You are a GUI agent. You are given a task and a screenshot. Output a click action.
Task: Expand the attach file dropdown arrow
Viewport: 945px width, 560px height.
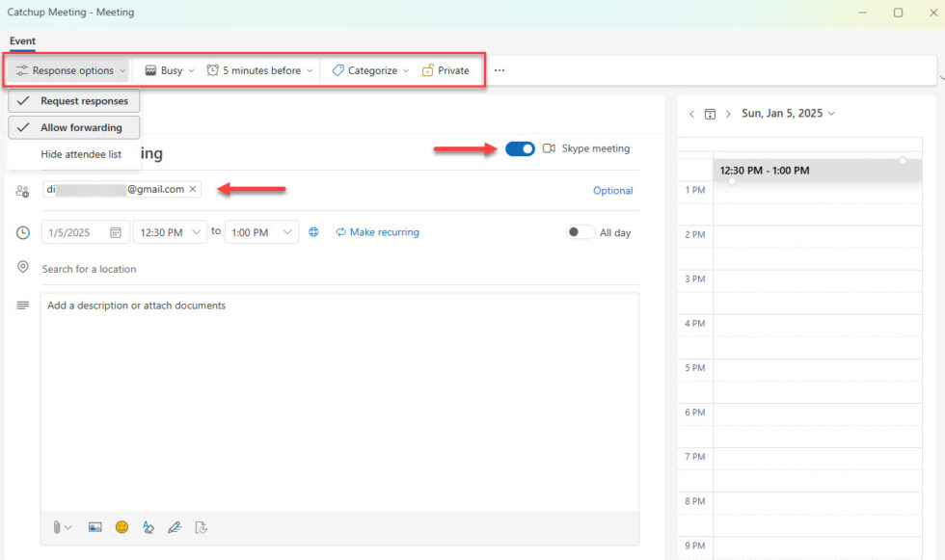coord(68,528)
